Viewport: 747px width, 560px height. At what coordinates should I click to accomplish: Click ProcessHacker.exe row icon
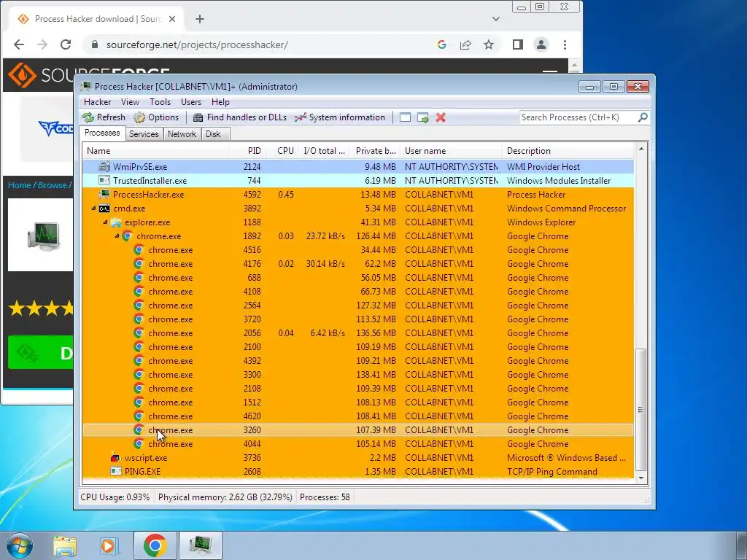[104, 194]
